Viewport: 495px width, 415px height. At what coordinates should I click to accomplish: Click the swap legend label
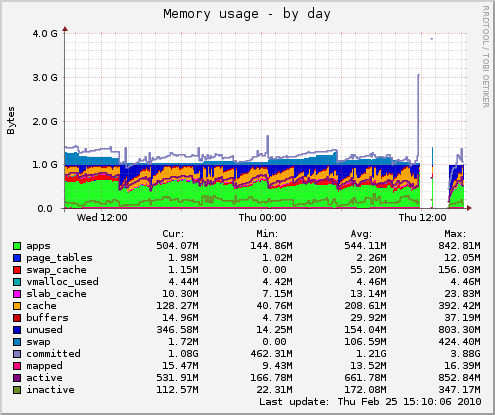tap(38, 342)
